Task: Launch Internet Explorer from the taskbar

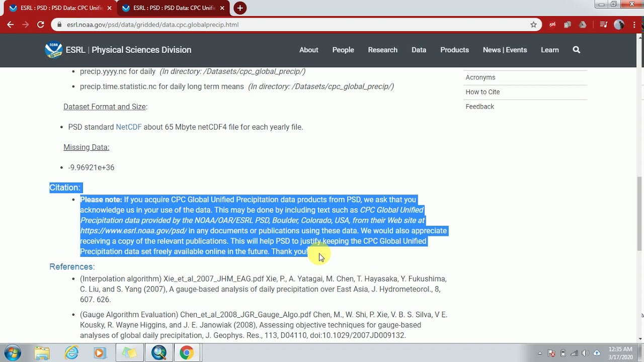Action: coord(71,353)
